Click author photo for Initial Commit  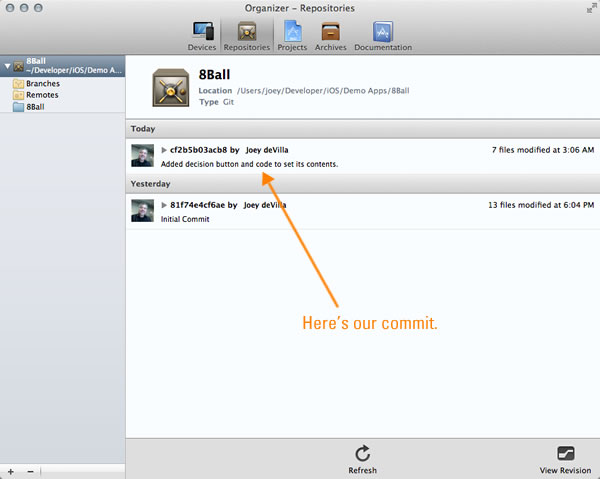[x=142, y=210]
